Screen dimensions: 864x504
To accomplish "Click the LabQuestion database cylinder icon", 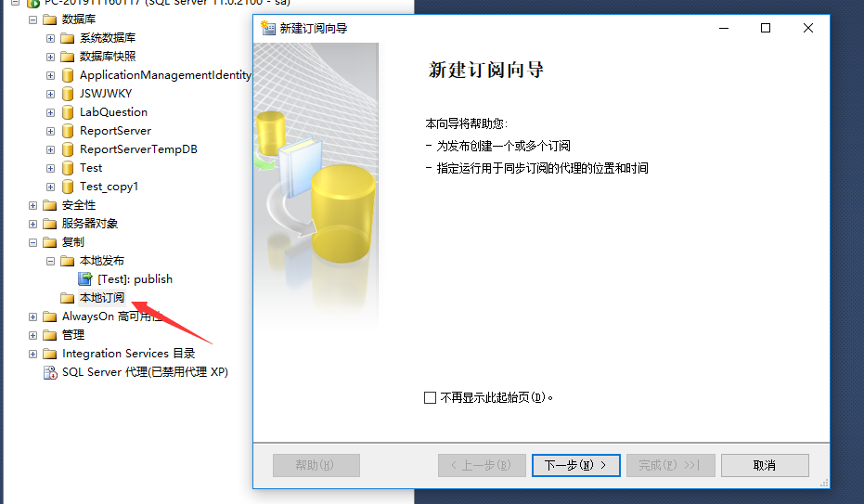I will (68, 112).
